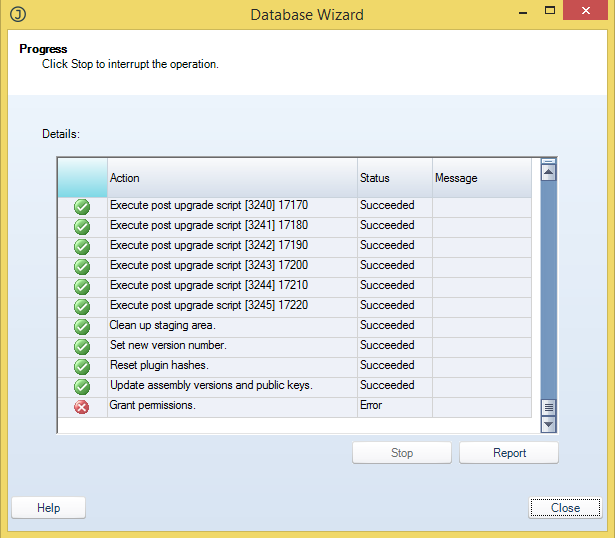The image size is (615, 538).
Task: Click the Stop button
Action: (x=401, y=453)
